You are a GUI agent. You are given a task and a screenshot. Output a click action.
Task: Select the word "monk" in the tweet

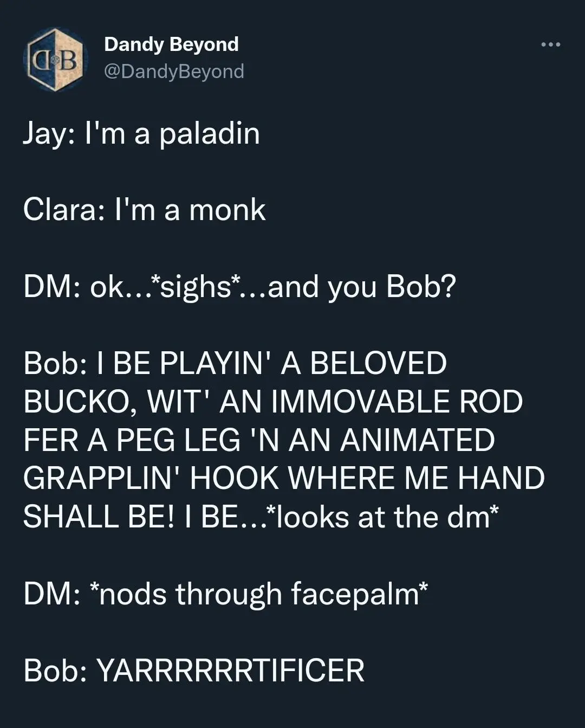click(227, 210)
